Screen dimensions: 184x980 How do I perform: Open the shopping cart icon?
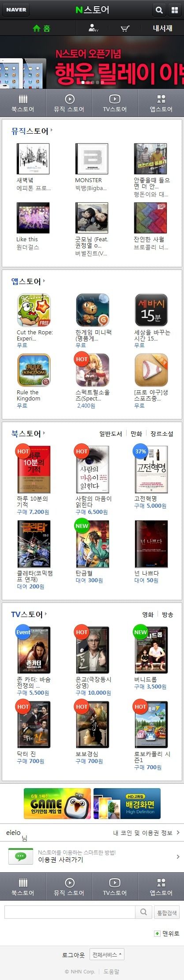tap(125, 29)
